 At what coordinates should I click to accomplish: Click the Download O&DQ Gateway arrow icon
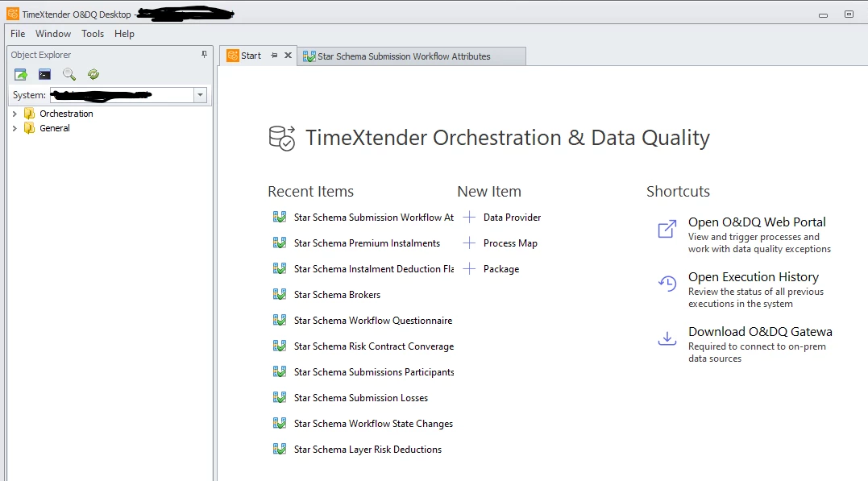coord(667,338)
